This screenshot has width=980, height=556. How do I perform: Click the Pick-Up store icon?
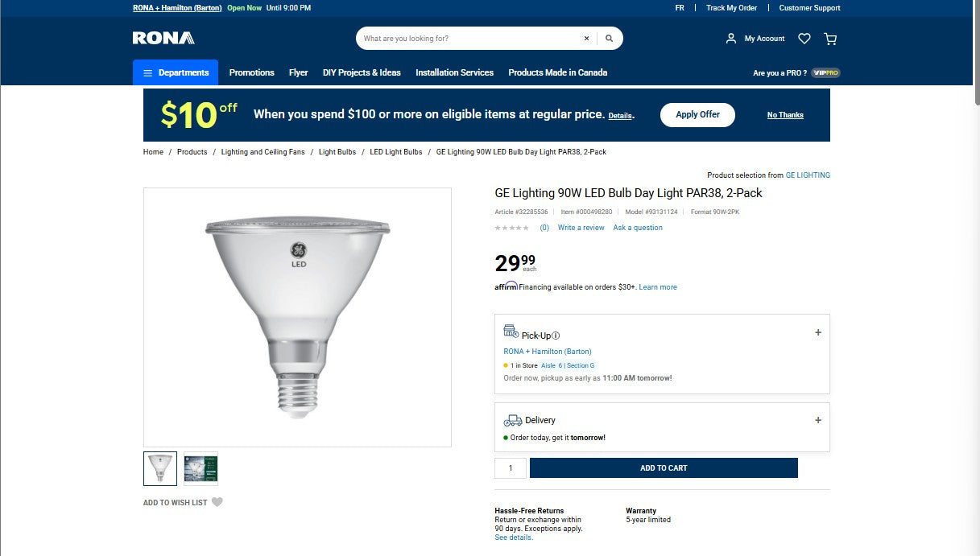coord(511,332)
